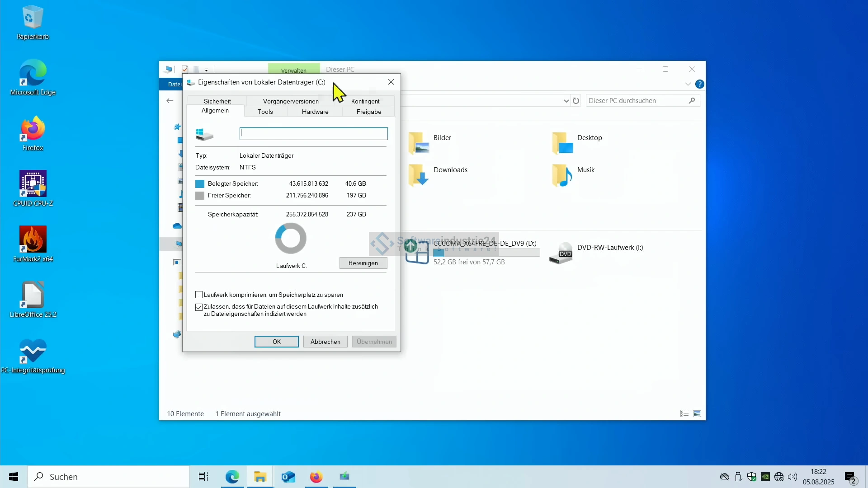Viewport: 868px width, 488px height.
Task: Enable Laufwerk komprimieren checkbox
Action: point(199,295)
